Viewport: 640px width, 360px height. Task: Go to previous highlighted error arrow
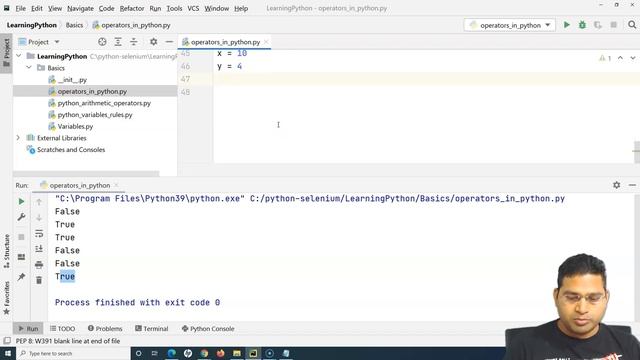(x=620, y=58)
